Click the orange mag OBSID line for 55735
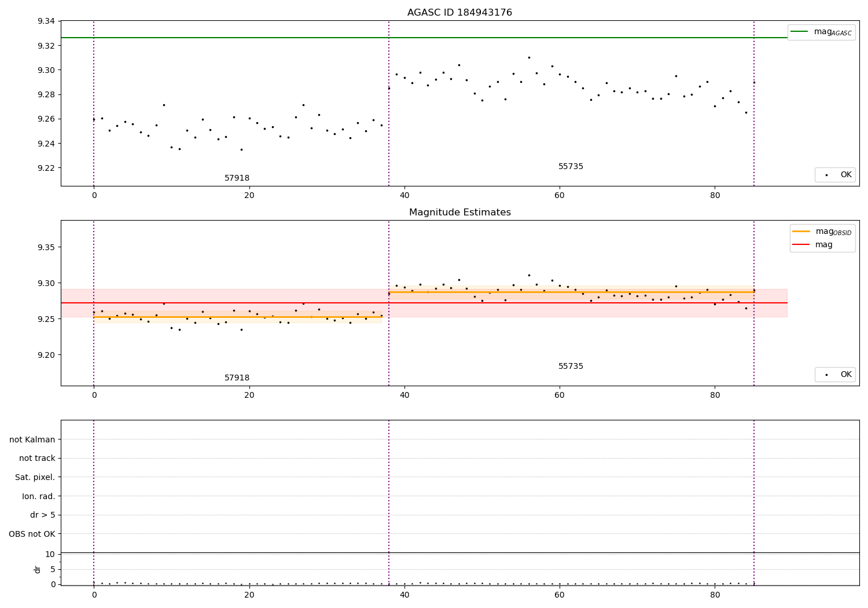The image size is (868, 608). point(571,292)
